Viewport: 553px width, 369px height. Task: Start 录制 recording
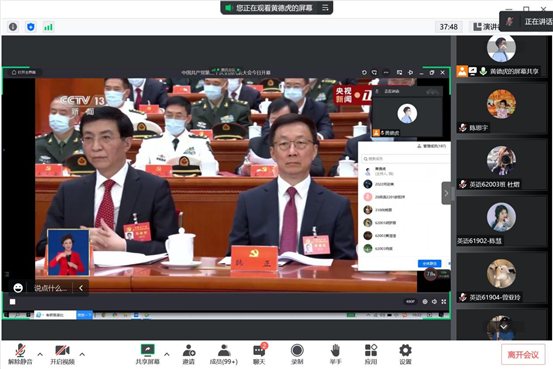(297, 354)
